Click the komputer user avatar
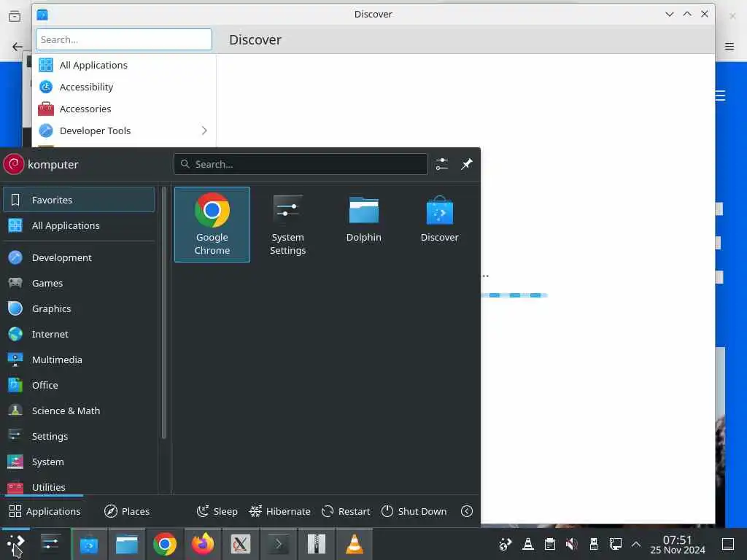Viewport: 747px width, 560px height. click(x=13, y=164)
